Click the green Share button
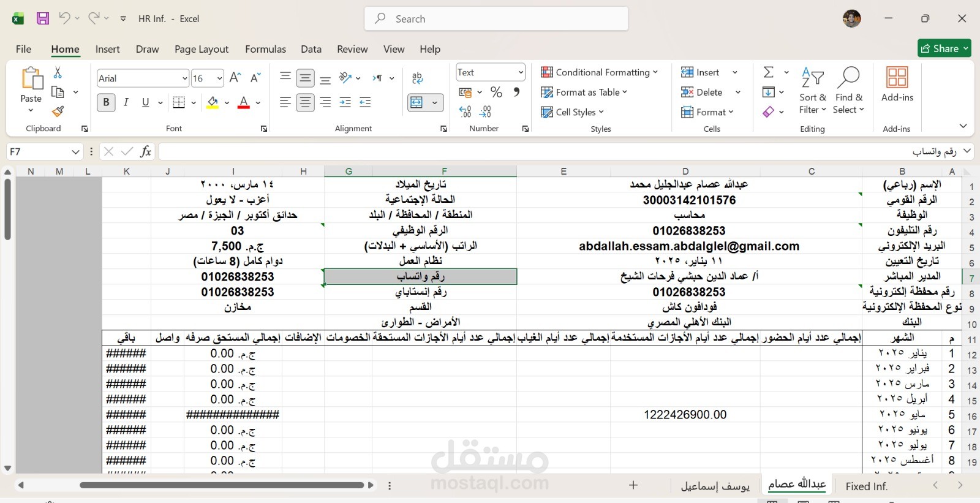Screen dimensions: 980x503 pyautogui.click(x=944, y=48)
